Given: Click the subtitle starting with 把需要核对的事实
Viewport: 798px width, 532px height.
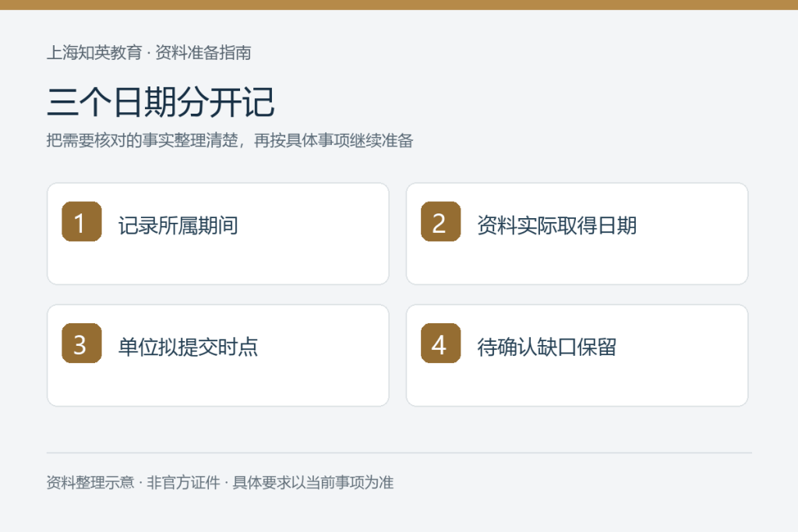Looking at the screenshot, I should 230,140.
